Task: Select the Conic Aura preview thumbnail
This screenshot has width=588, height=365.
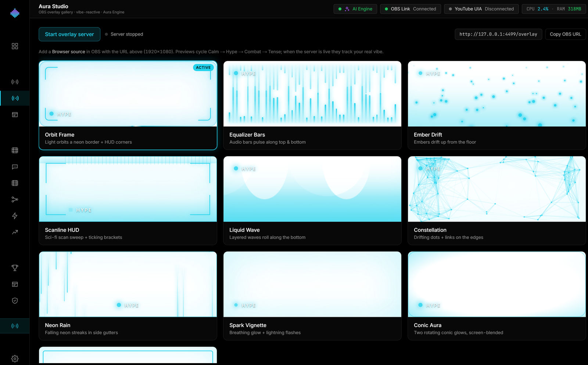Action: tap(497, 284)
